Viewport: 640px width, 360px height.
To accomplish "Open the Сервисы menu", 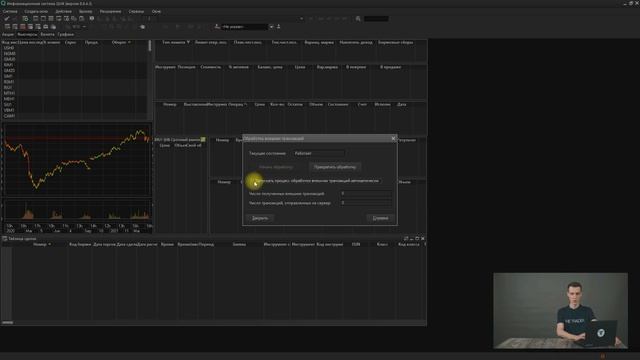I will (x=136, y=11).
